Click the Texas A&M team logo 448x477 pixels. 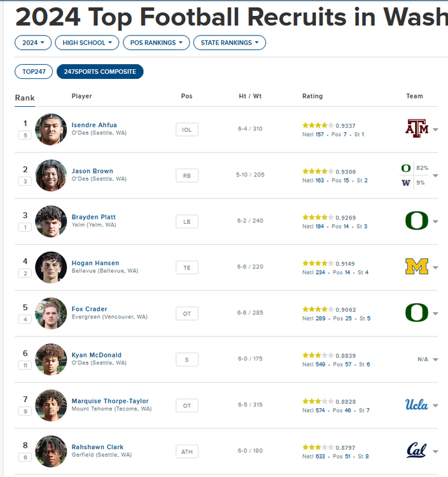tap(417, 128)
